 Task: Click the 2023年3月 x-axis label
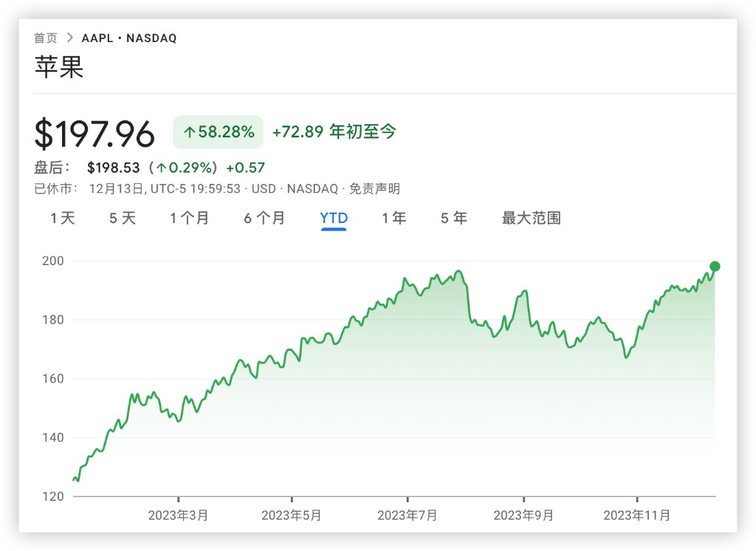click(178, 516)
